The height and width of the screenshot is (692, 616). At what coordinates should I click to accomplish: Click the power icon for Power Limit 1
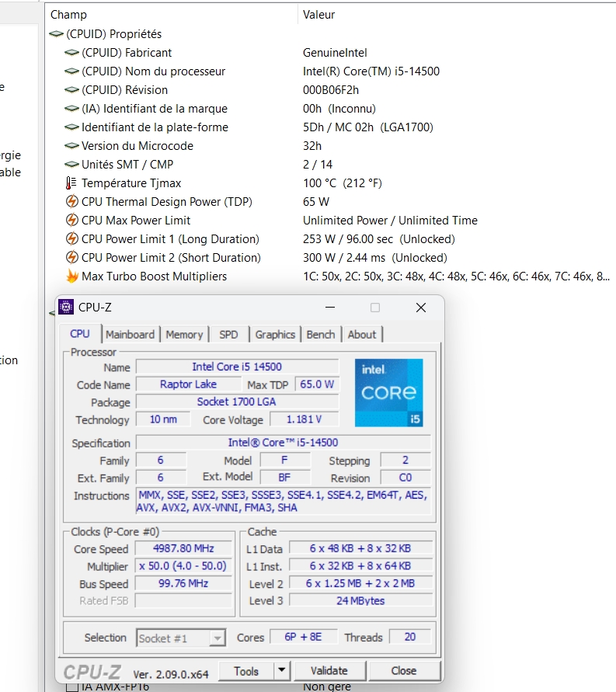(x=71, y=238)
